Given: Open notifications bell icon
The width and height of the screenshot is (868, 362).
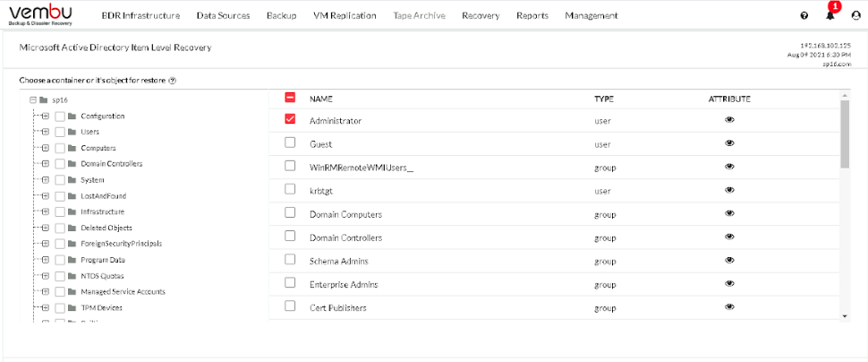Looking at the screenshot, I should 830,16.
